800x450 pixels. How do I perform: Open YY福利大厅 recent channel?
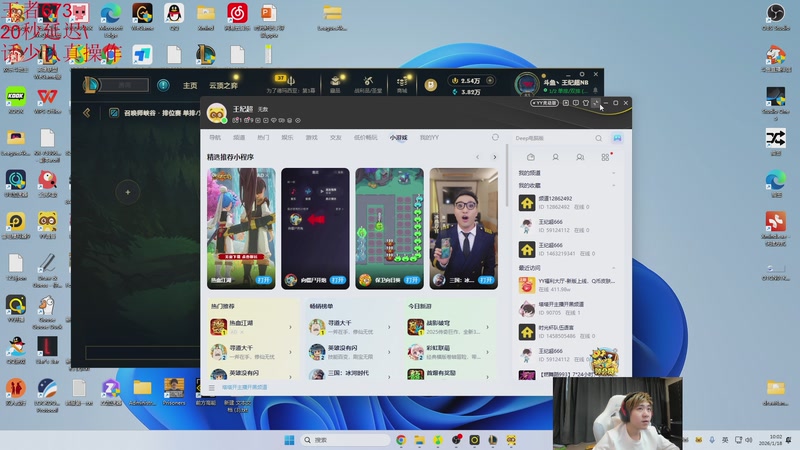tap(566, 285)
